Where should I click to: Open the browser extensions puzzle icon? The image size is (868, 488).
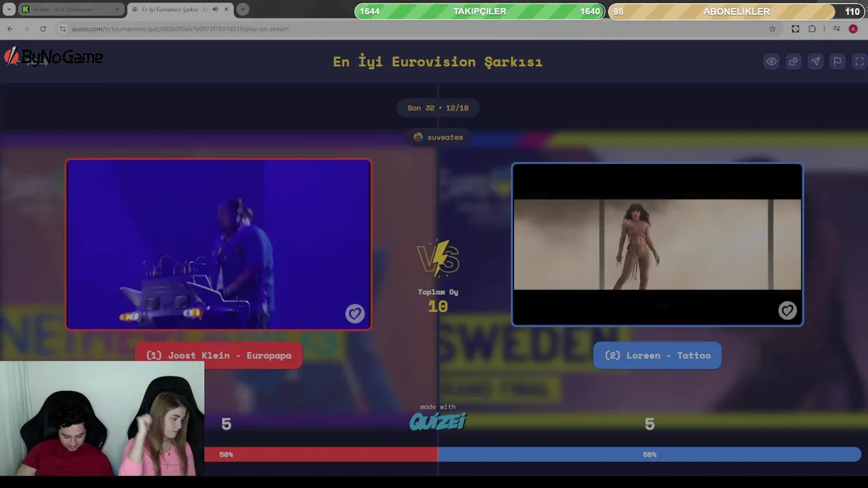click(812, 28)
